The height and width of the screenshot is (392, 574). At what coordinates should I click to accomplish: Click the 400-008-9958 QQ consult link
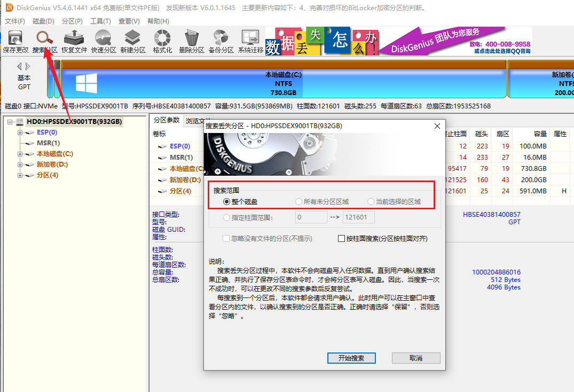pyautogui.click(x=500, y=48)
